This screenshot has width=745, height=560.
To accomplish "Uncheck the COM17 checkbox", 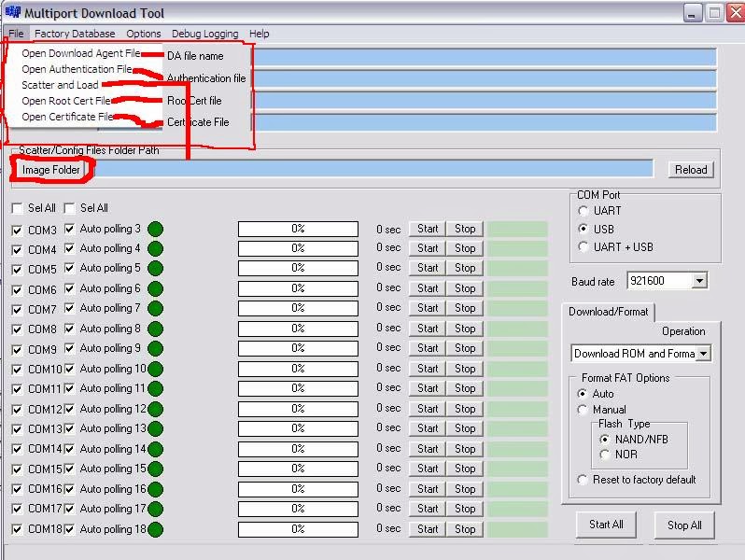I will click(x=17, y=509).
